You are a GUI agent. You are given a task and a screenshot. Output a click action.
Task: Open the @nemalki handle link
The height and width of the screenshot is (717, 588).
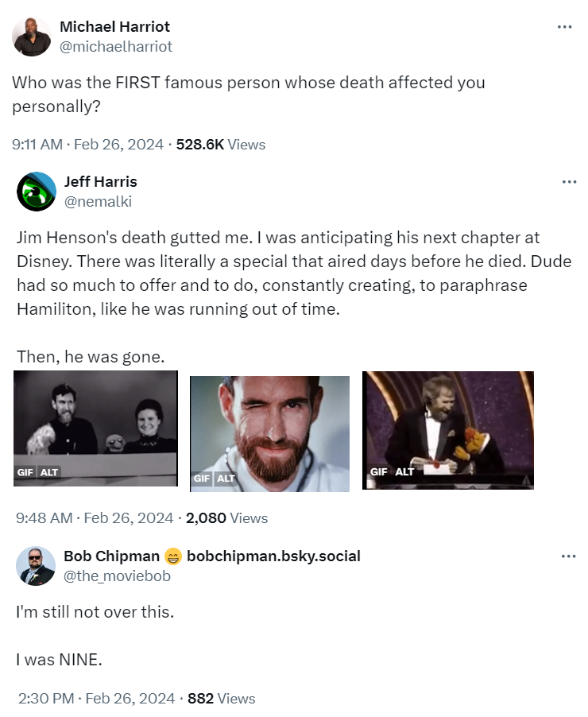(x=98, y=201)
